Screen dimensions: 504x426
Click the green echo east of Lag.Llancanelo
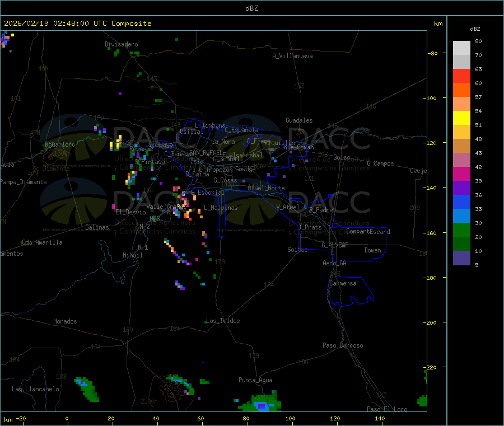(x=87, y=388)
